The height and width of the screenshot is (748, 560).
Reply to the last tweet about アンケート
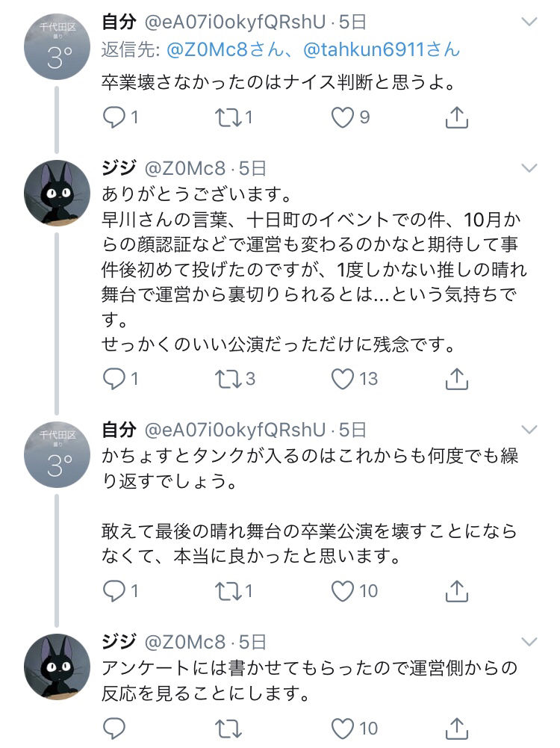[x=113, y=728]
